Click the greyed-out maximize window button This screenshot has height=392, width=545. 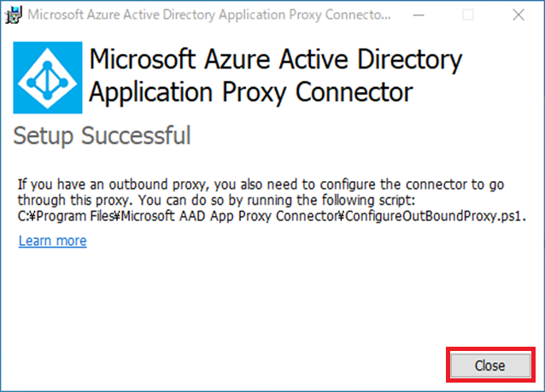tap(468, 15)
